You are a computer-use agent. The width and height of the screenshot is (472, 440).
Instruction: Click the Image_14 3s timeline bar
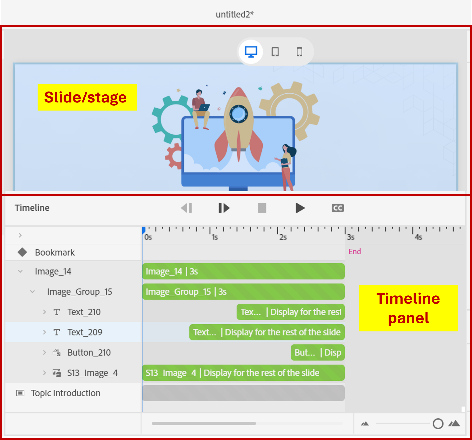(244, 271)
